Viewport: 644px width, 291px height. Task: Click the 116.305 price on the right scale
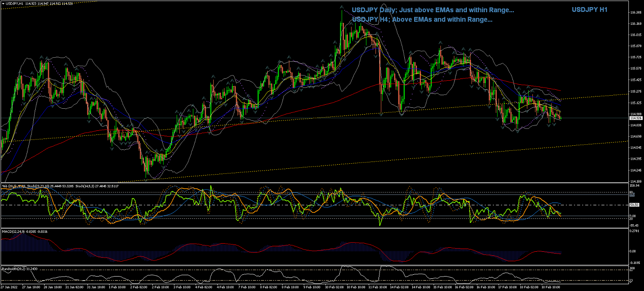[x=635, y=12]
